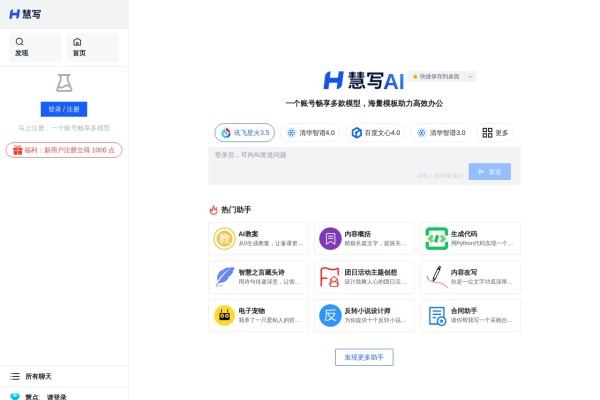Open the 发现 search tab
600x400 pixels.
pos(35,47)
